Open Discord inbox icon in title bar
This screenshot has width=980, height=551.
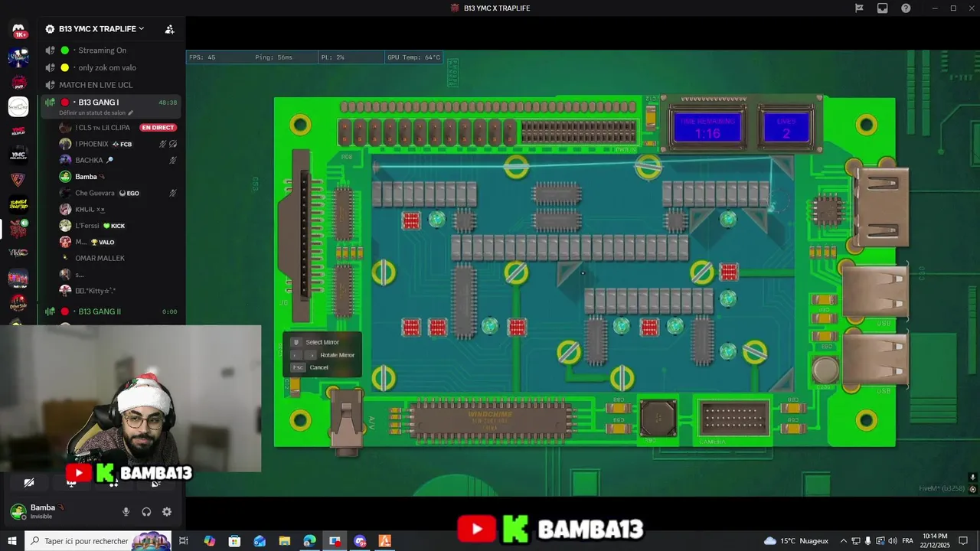click(x=882, y=8)
